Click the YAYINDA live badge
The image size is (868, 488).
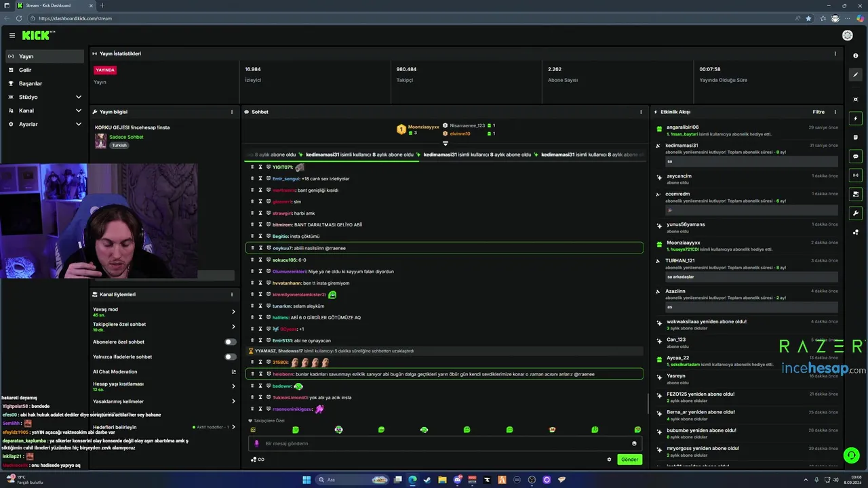coord(105,70)
